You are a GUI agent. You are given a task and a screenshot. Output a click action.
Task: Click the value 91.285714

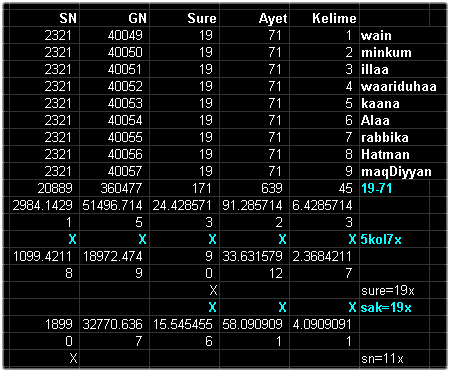coord(252,205)
